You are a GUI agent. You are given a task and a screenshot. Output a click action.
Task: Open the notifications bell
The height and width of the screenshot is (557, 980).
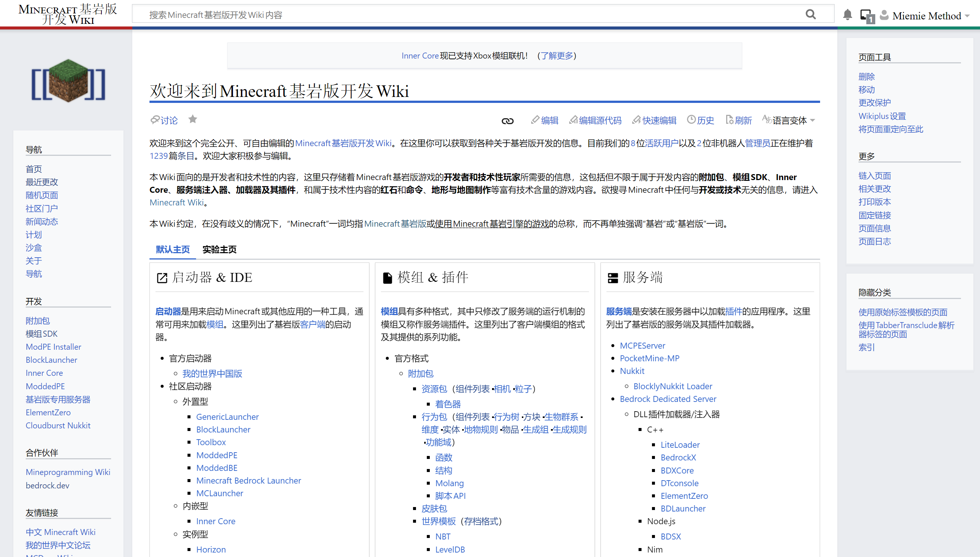[847, 15]
